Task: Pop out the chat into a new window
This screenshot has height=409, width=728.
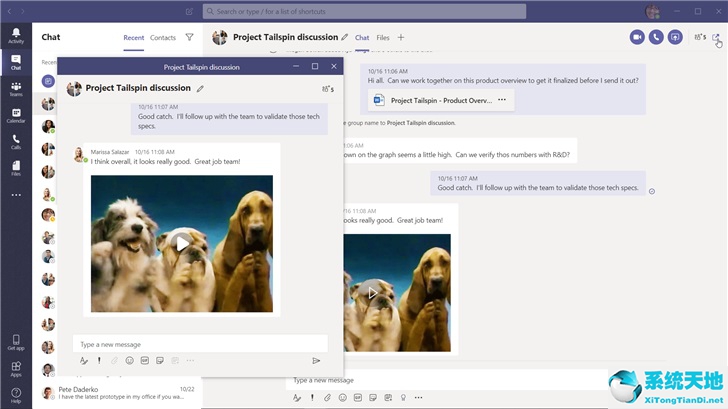Action: point(715,37)
